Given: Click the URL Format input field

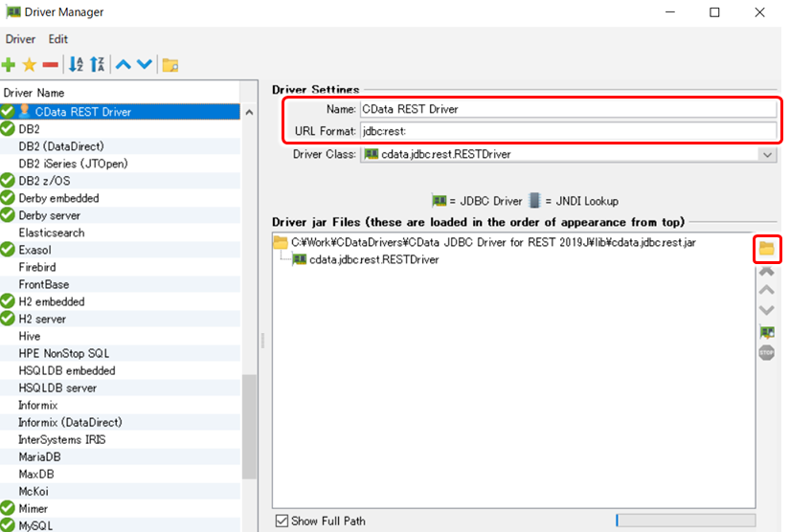Looking at the screenshot, I should click(568, 131).
